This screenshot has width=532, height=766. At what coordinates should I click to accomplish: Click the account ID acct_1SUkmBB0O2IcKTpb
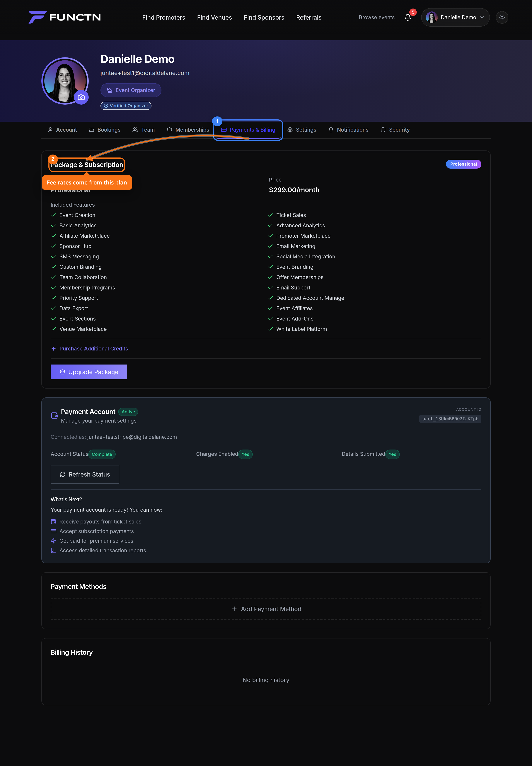coord(450,419)
